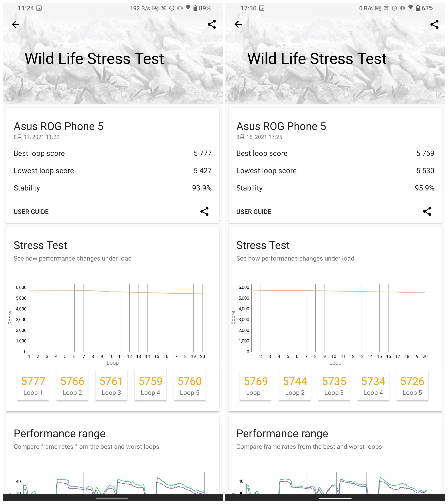Select Loop 1 card with score 5777

[x=33, y=385]
